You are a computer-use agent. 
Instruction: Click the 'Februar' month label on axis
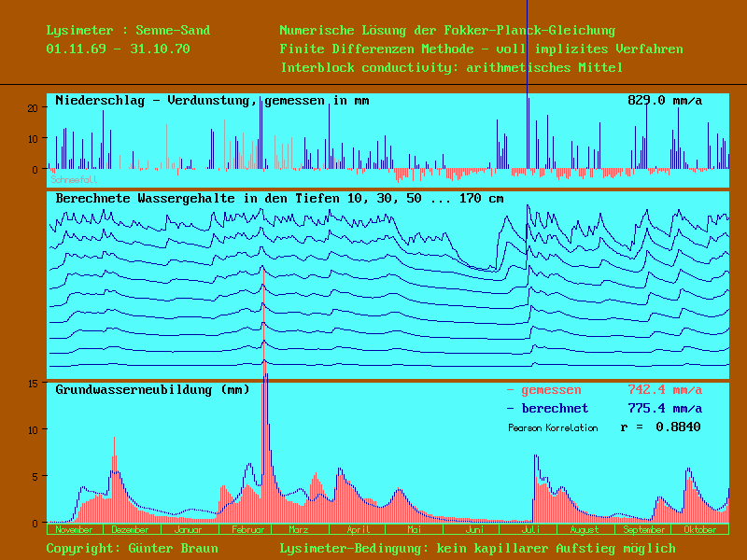[247, 529]
